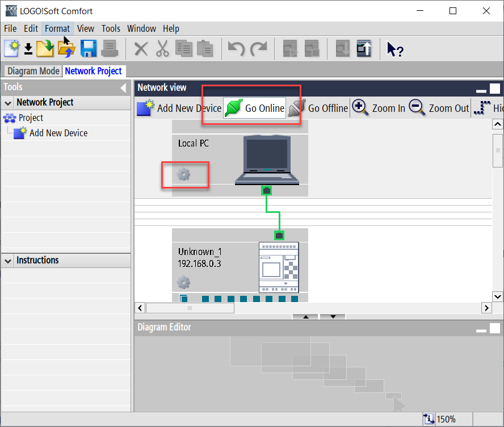Open Unknown_1 device settings gear icon

(x=183, y=283)
